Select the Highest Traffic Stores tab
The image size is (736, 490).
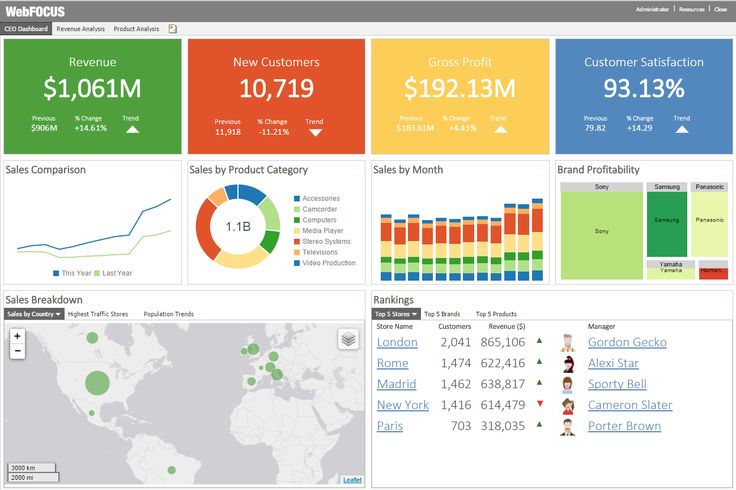[x=98, y=314]
